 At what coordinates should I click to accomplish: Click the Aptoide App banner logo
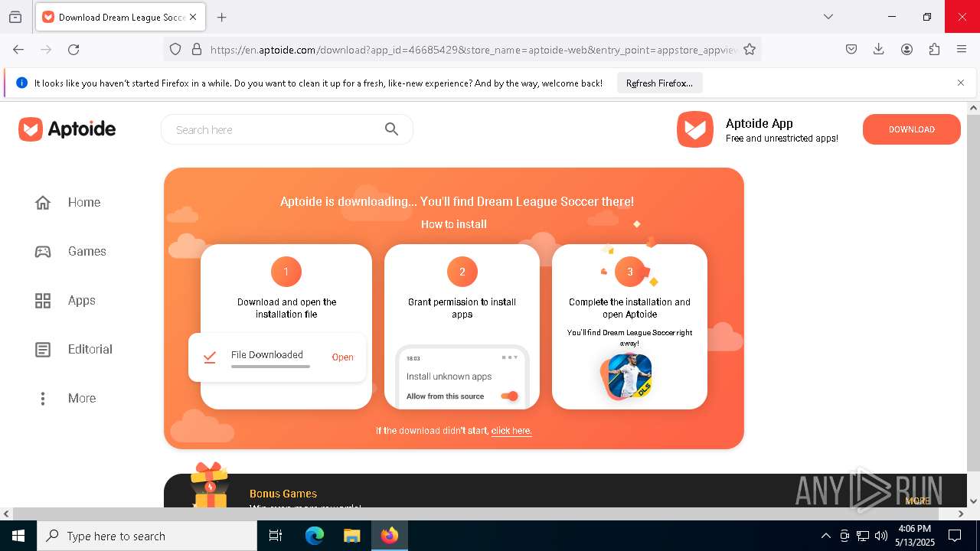coord(695,129)
